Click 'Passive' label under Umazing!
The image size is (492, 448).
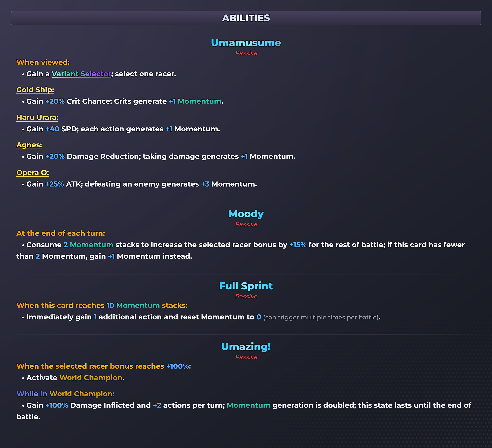pos(246,357)
